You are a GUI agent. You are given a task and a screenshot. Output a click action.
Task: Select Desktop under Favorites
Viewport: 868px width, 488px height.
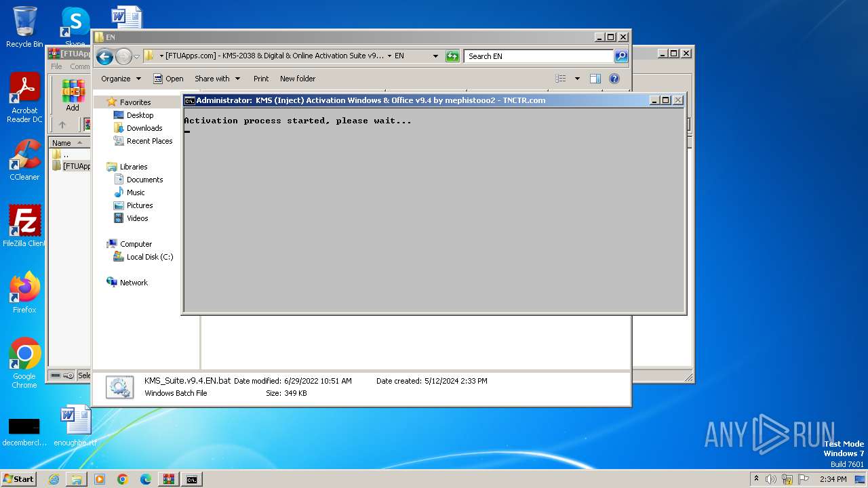click(140, 115)
